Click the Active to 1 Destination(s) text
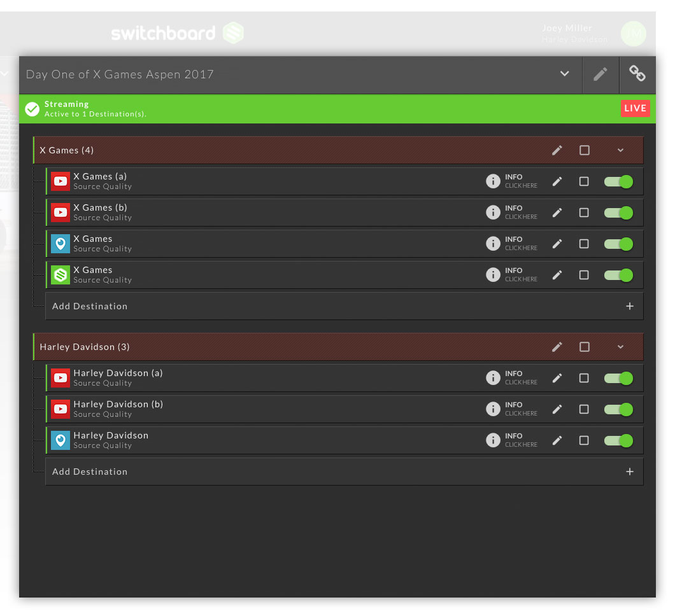675x616 pixels. (x=96, y=114)
